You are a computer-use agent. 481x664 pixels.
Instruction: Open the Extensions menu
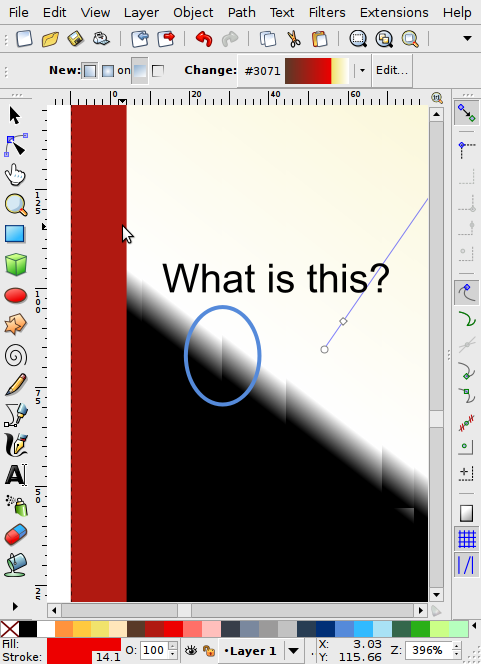pyautogui.click(x=394, y=13)
